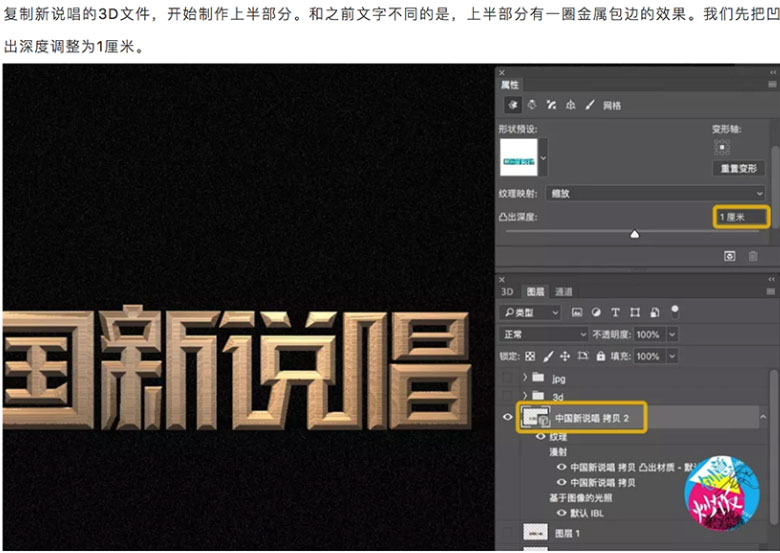Switch to the 图层 tab
The width and height of the screenshot is (780, 553).
click(x=535, y=292)
